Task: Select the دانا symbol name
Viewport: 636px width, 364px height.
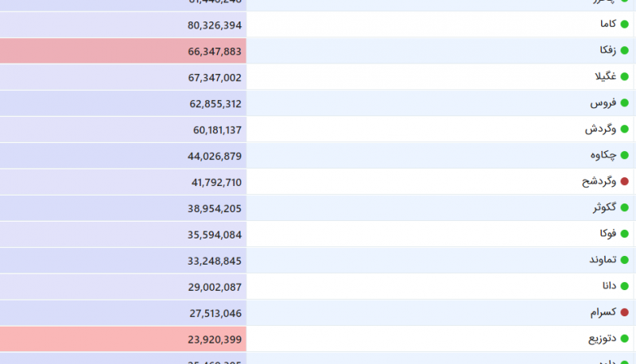Action: pyautogui.click(x=609, y=286)
